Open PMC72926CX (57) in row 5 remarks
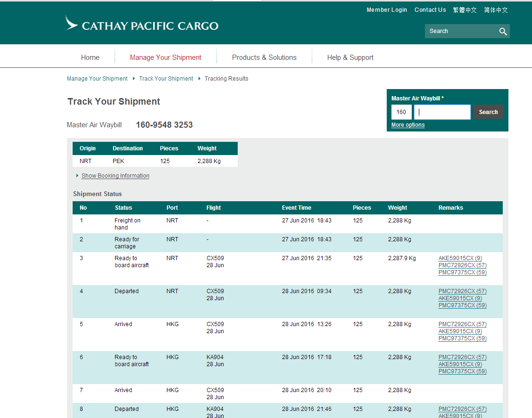532x418 pixels. (x=463, y=324)
